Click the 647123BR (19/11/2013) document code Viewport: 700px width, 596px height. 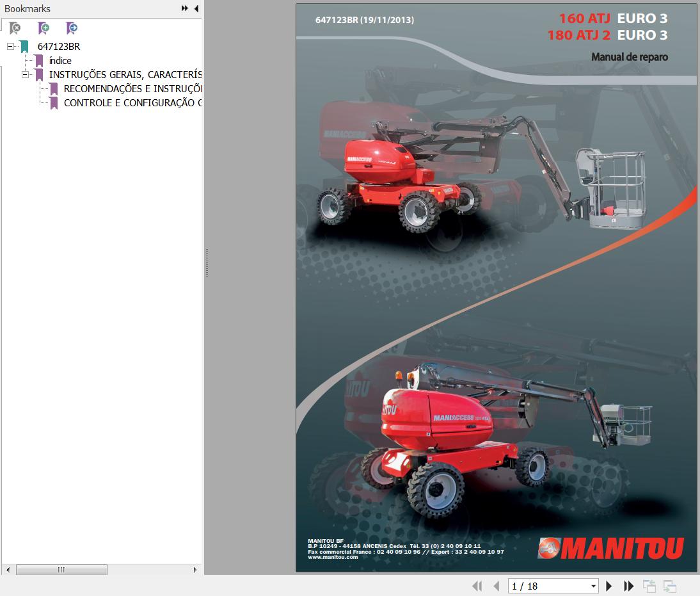click(364, 20)
